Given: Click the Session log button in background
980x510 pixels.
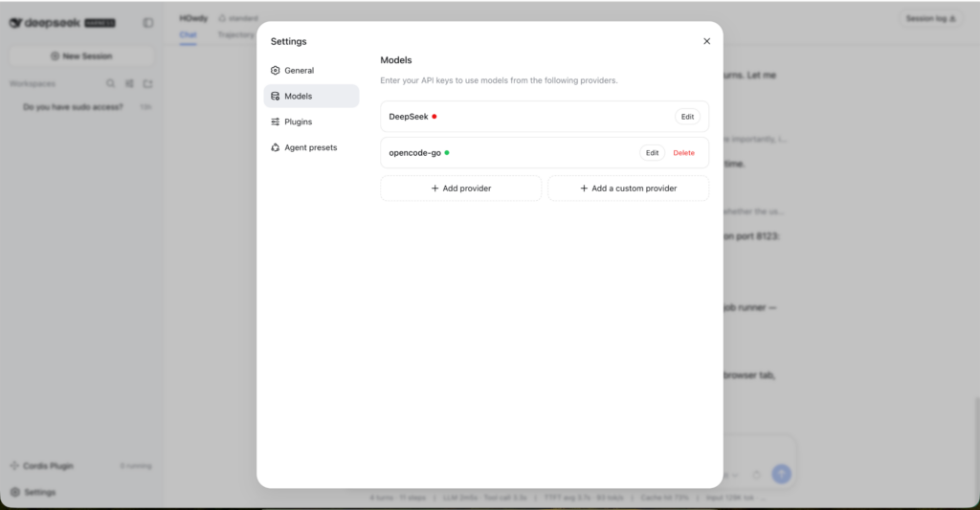Looking at the screenshot, I should (x=930, y=19).
